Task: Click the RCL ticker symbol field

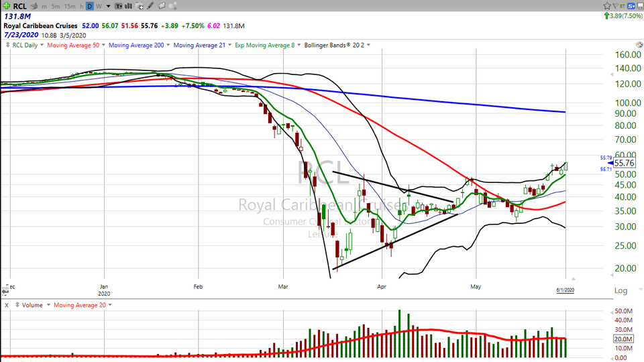Action: [x=20, y=6]
